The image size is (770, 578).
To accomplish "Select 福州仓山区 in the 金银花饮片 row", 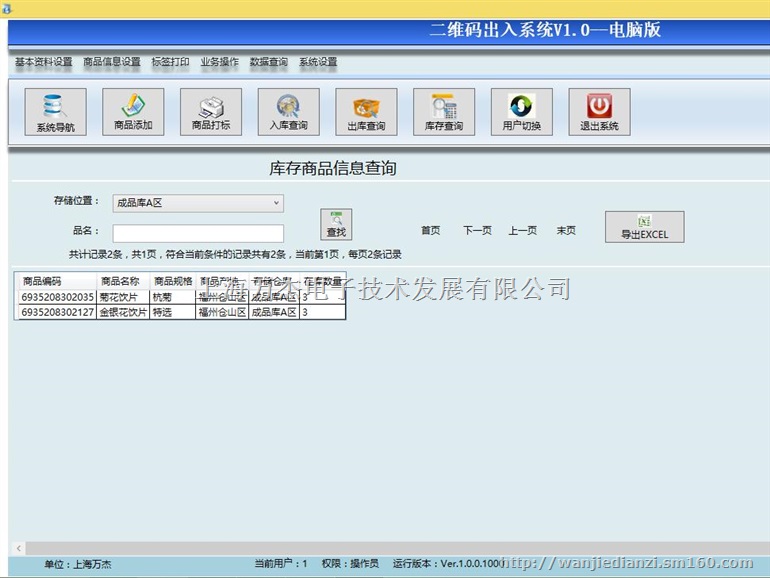I will pyautogui.click(x=222, y=312).
